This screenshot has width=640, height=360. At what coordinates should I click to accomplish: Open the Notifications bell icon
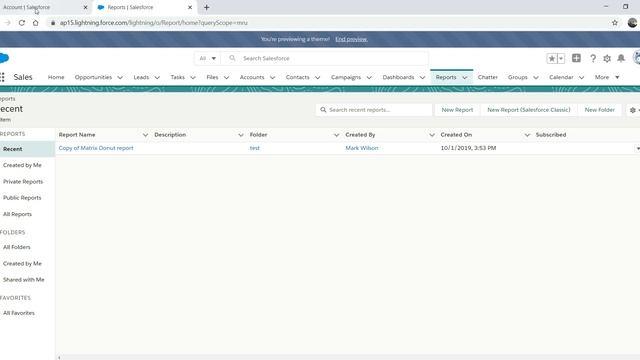point(621,58)
